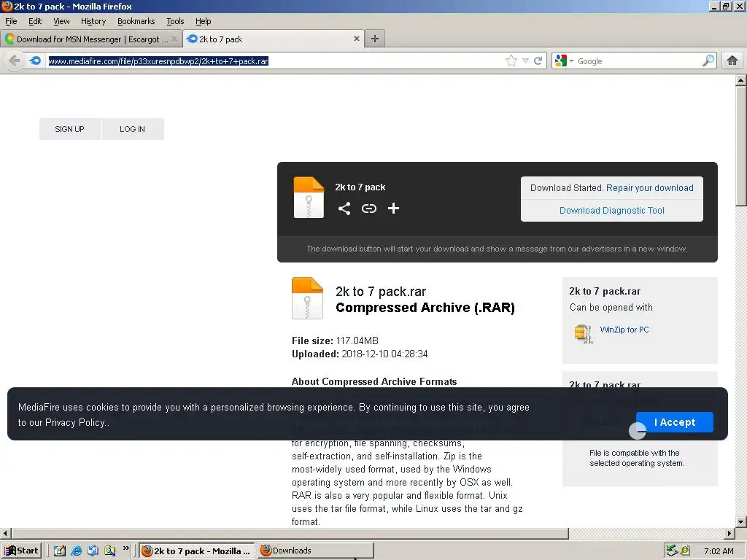Switch to the Downloads taskbar window
The height and width of the screenshot is (560, 747).
point(315,551)
